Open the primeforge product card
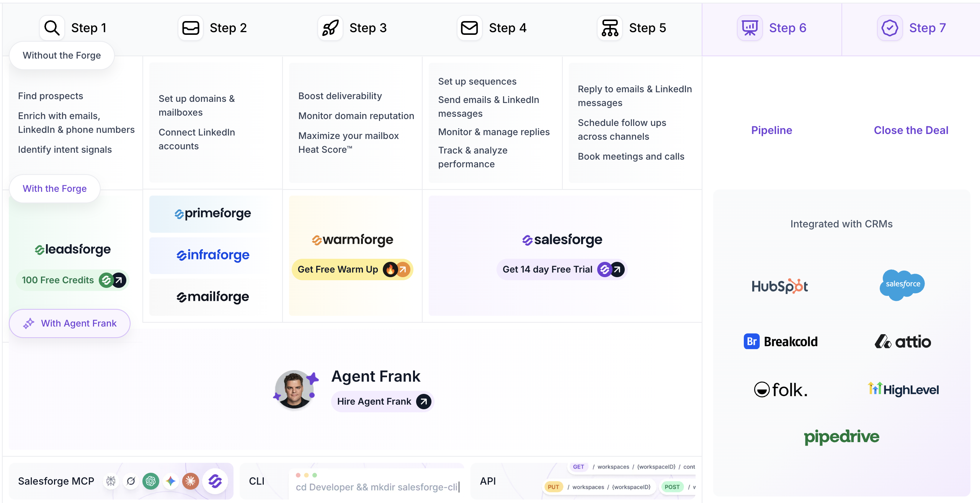This screenshot has height=503, width=980. 213,214
